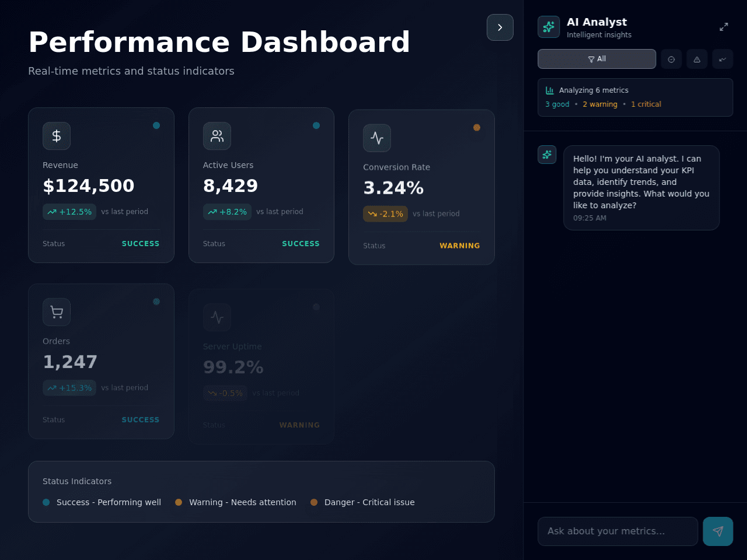This screenshot has width=747, height=560.
Task: Filter insights by warning triangle icon
Action: pos(697,59)
